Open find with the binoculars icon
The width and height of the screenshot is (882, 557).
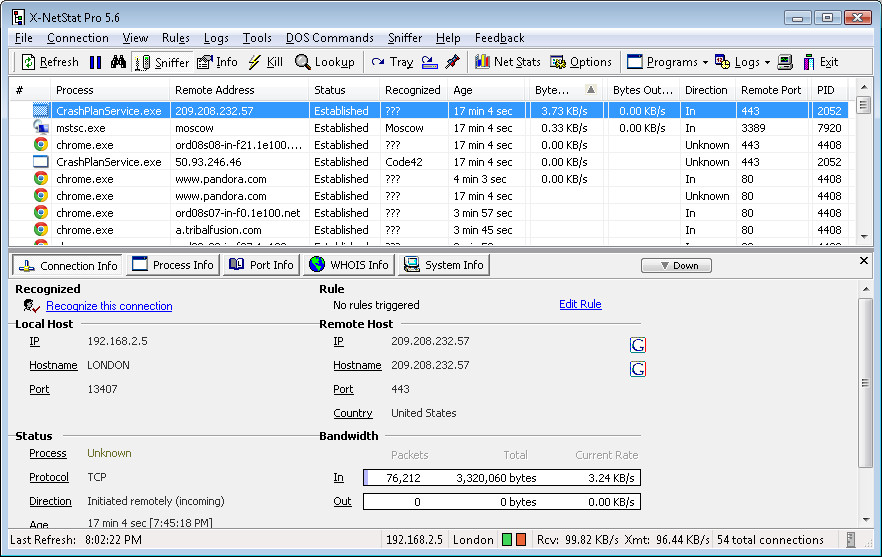118,62
